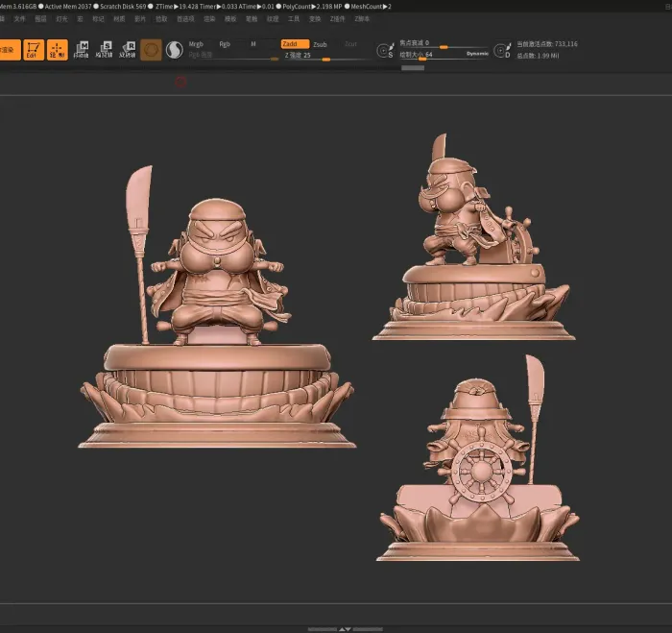Click the brush size S dial icon
The height and width of the screenshot is (633, 672).
385,51
